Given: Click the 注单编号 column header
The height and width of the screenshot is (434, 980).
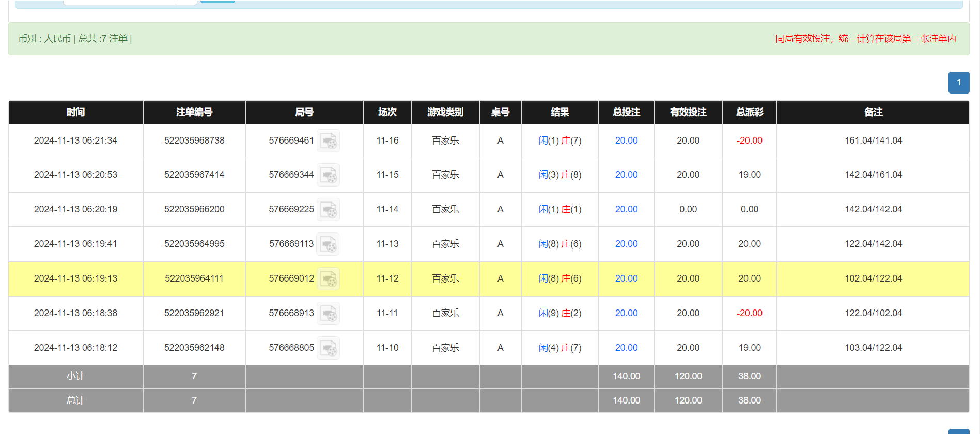Looking at the screenshot, I should tap(194, 112).
